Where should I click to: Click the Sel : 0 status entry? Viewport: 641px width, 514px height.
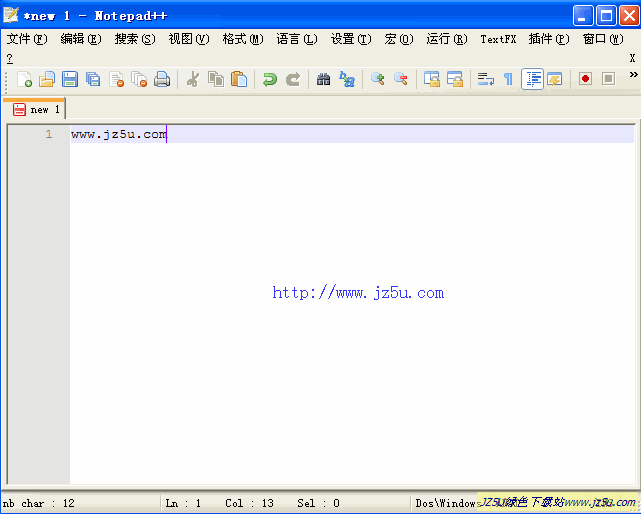coord(318,503)
